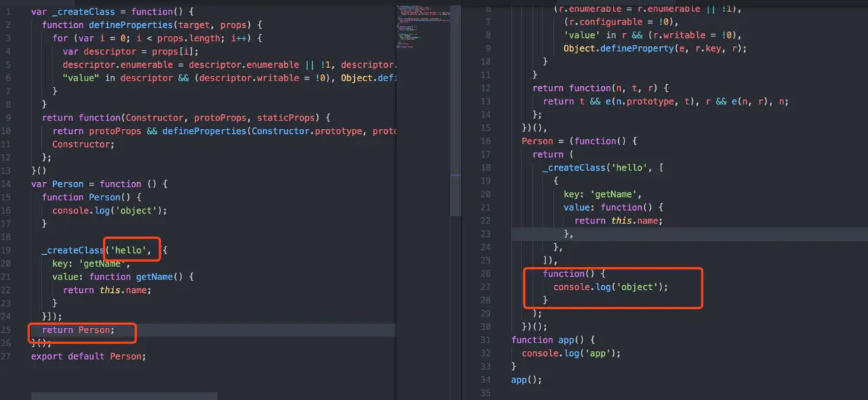The width and height of the screenshot is (868, 400).
Task: Click the vertical scrollbar thumb of the left editor
Action: 456,109
